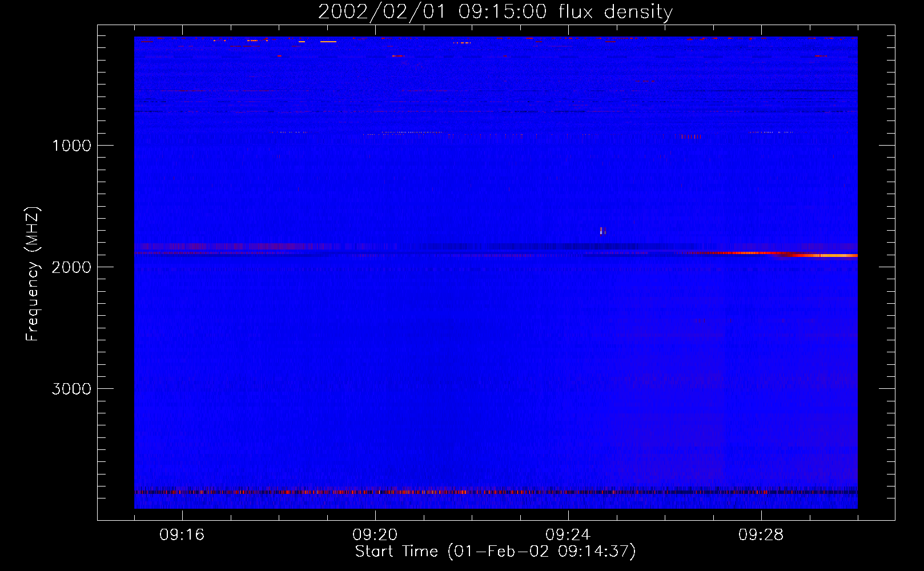This screenshot has width=924, height=571.
Task: Click the 09:24 time tick label
Action: tap(568, 535)
